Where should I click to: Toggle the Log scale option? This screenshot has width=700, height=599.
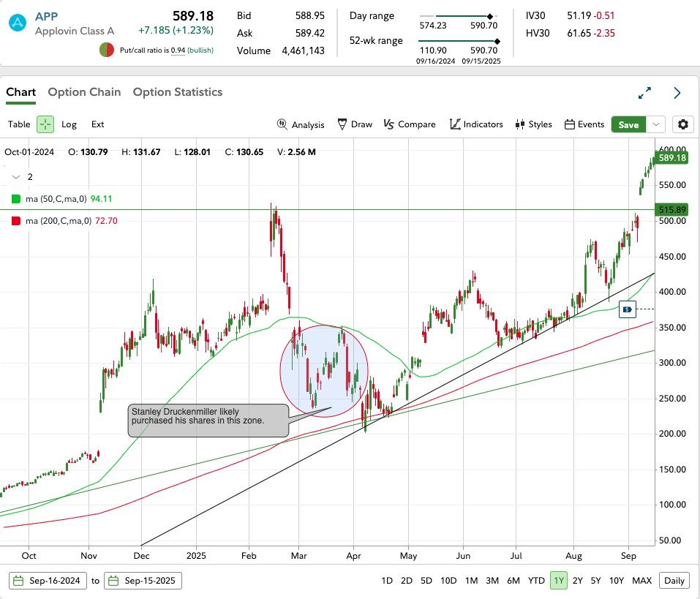point(69,124)
